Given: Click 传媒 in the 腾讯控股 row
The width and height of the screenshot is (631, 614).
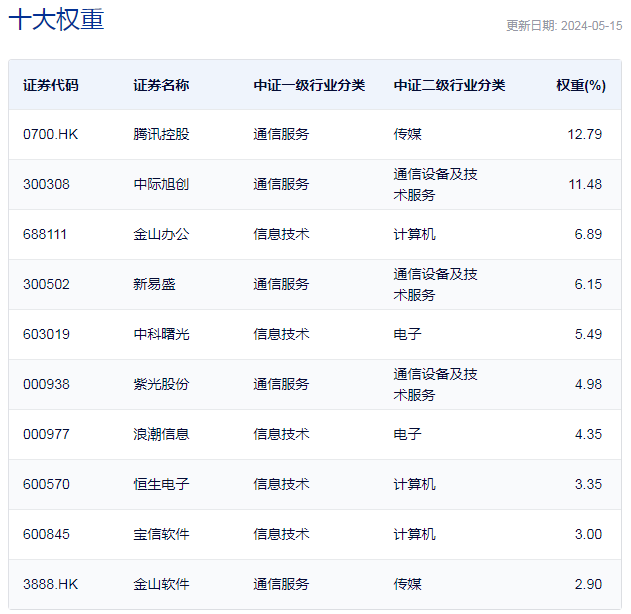Looking at the screenshot, I should (407, 134).
